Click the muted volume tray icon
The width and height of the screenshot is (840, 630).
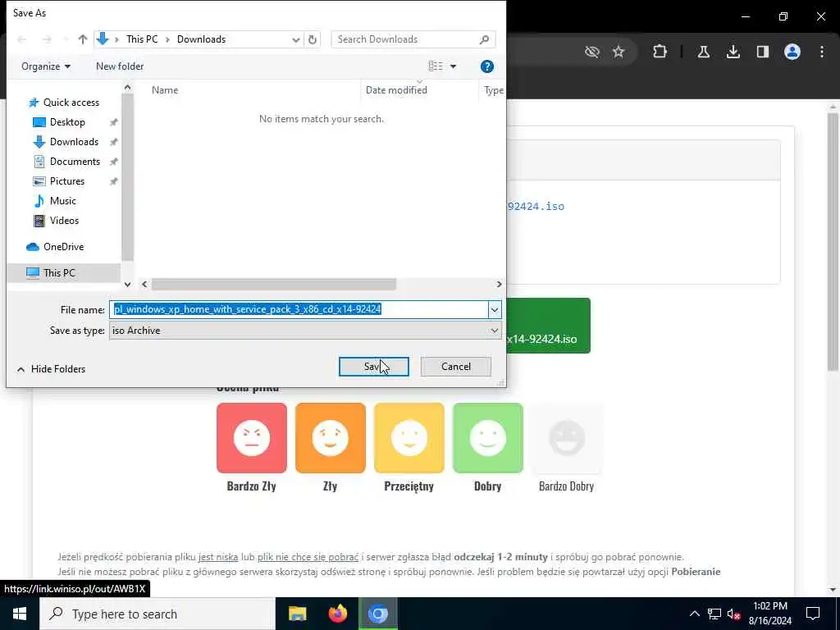(x=733, y=614)
